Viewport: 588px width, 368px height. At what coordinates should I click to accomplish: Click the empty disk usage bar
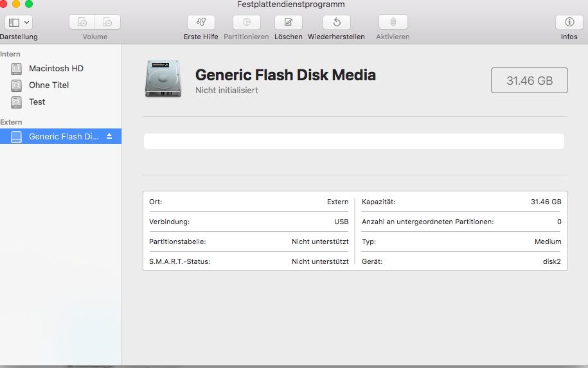tap(354, 141)
